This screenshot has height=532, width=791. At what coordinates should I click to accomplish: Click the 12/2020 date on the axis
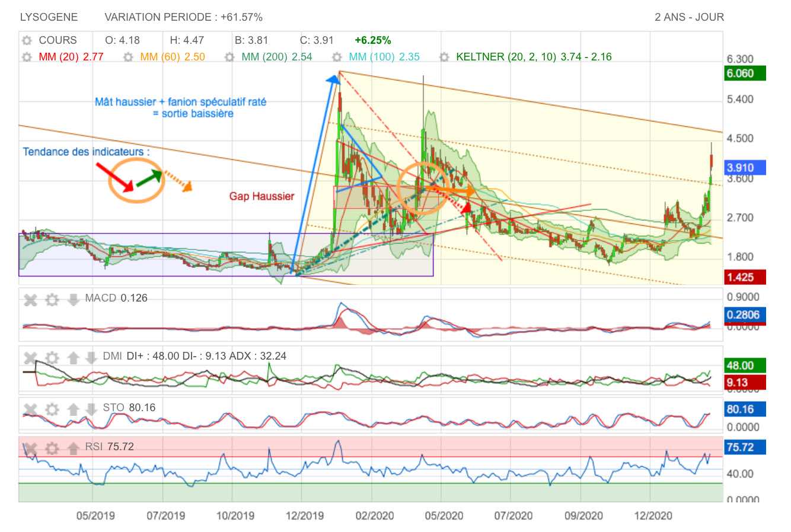click(x=653, y=515)
